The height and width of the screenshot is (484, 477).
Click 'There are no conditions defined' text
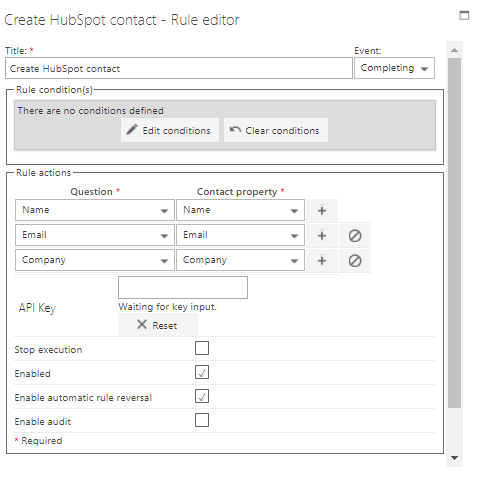(90, 111)
